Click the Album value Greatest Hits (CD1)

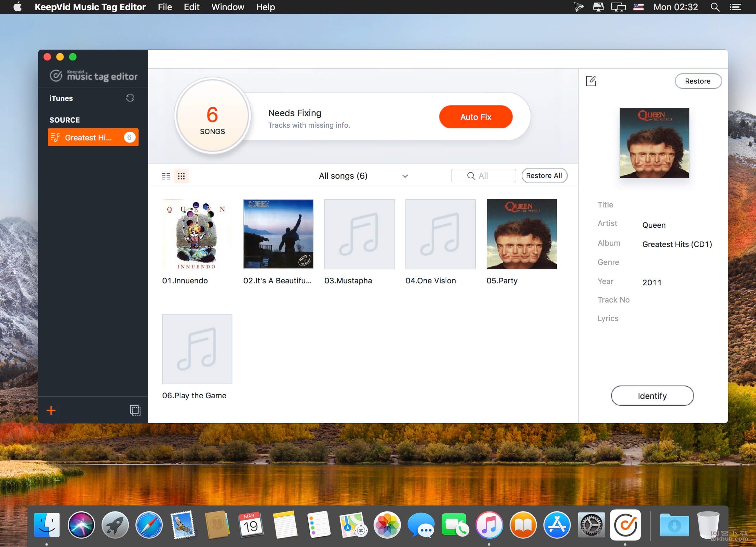coord(677,244)
